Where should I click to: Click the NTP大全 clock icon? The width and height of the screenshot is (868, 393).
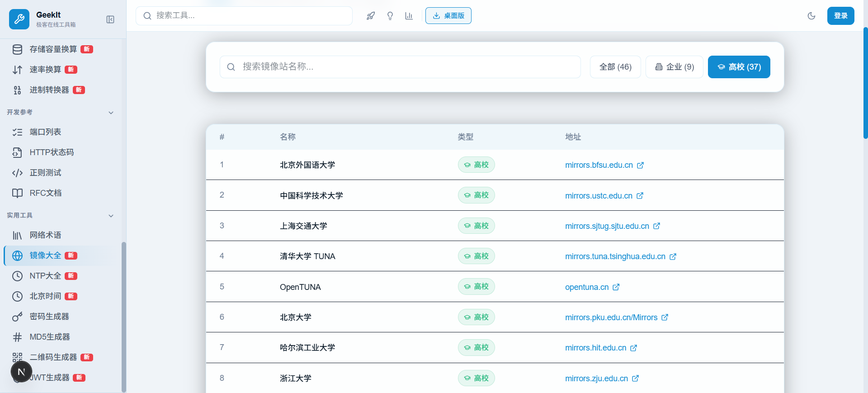(17, 276)
